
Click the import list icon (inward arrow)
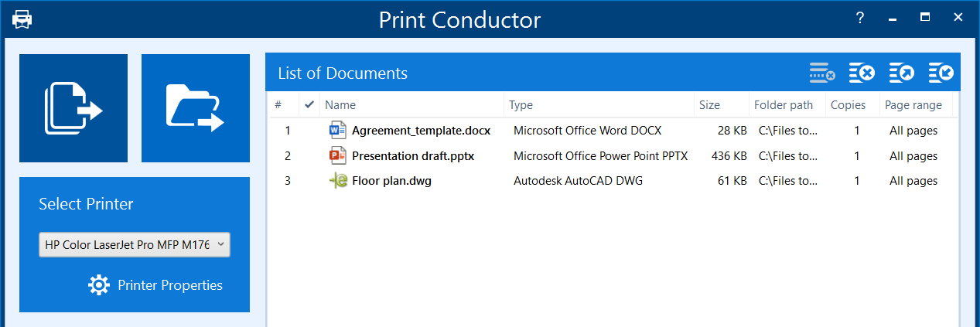(x=941, y=73)
